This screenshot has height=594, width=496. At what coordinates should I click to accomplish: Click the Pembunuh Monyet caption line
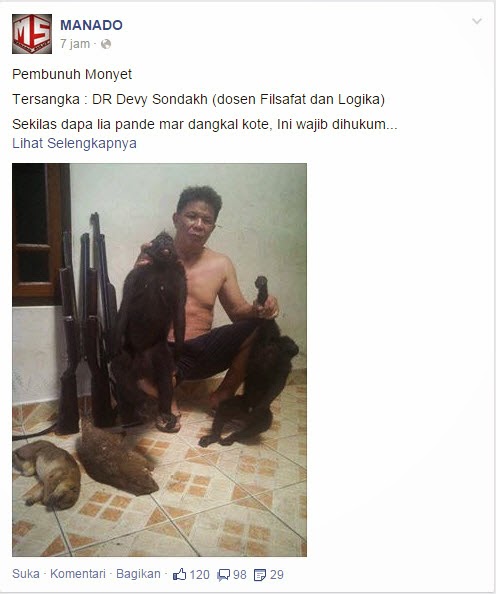[72, 74]
